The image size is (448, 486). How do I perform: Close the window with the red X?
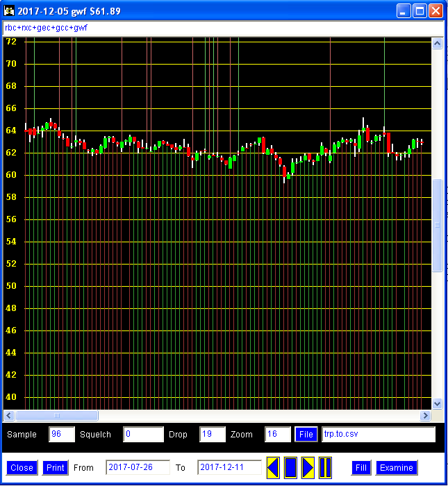coord(436,11)
